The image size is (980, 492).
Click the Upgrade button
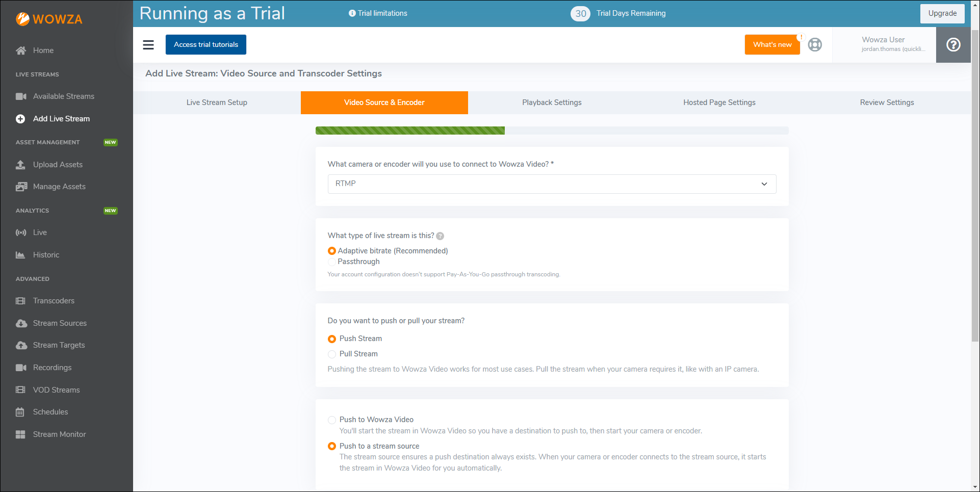coord(942,13)
